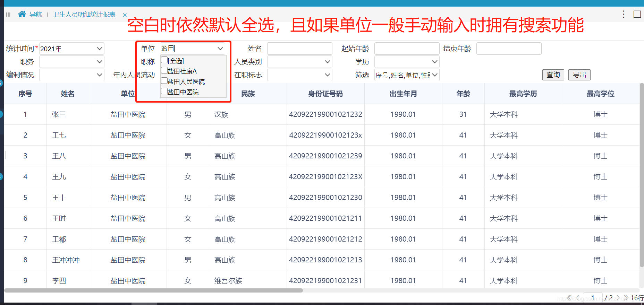Viewport: 644px width, 305px height.
Task: Click the home 导航 icon
Action: coord(22,14)
